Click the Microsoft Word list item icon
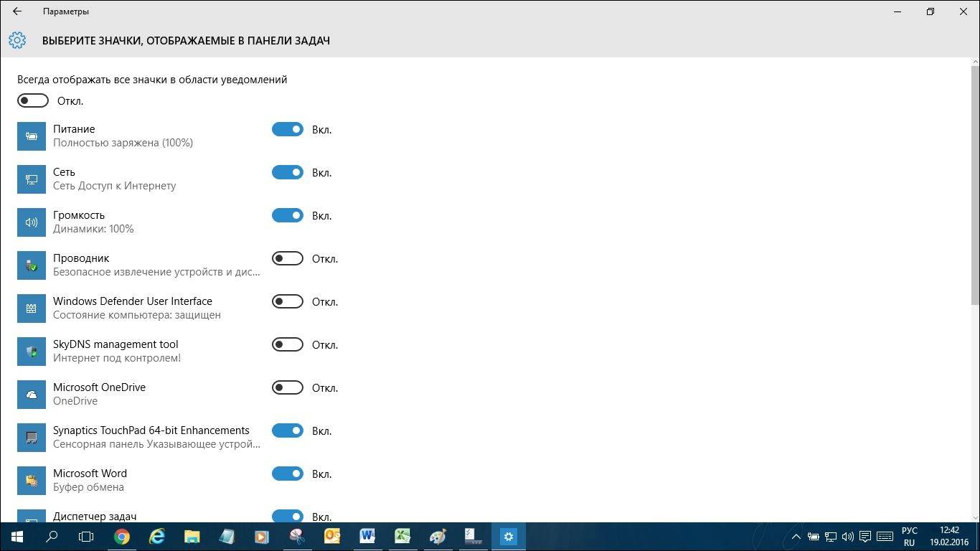Image resolution: width=980 pixels, height=551 pixels. click(x=32, y=481)
